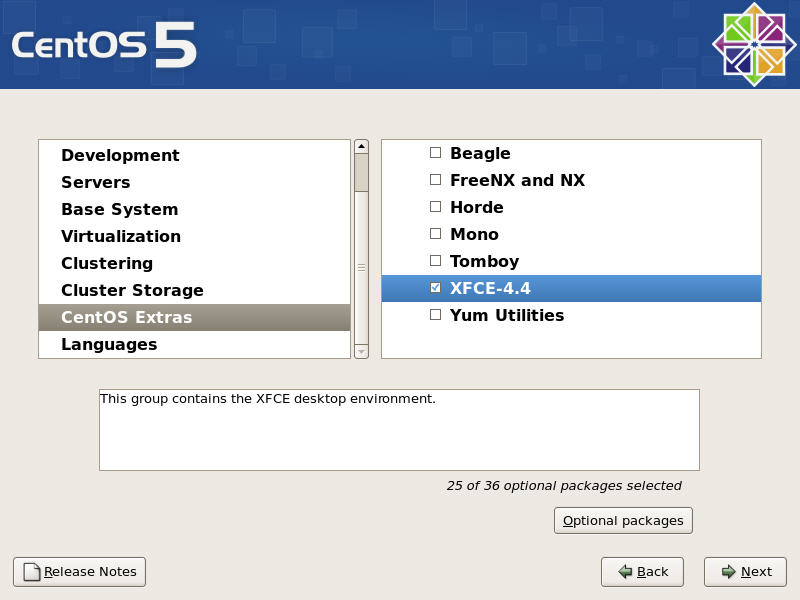This screenshot has width=800, height=600.
Task: Click the Beagle package label
Action: click(x=480, y=153)
